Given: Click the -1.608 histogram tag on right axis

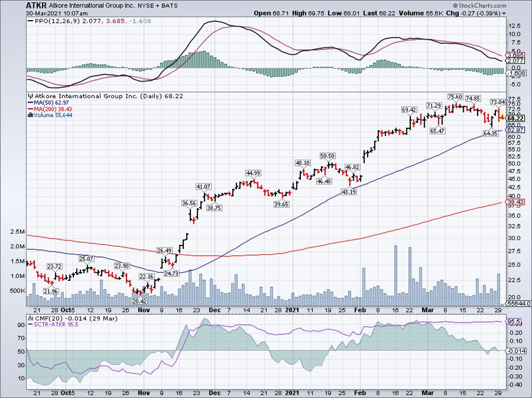Looking at the screenshot, I should coord(516,73).
